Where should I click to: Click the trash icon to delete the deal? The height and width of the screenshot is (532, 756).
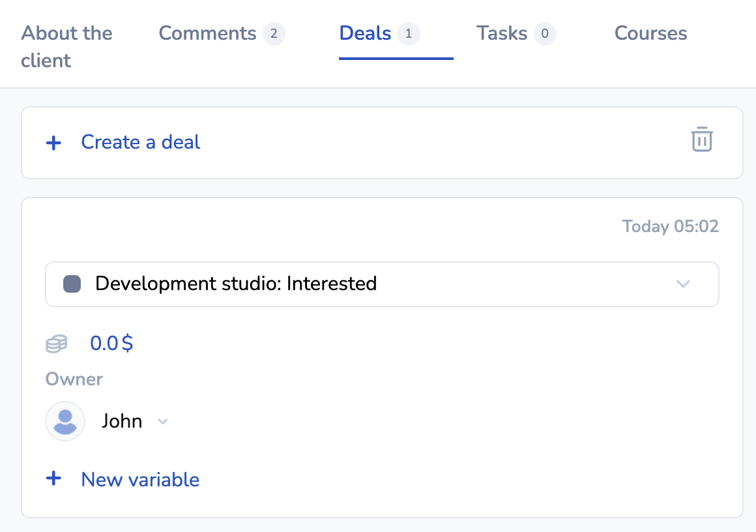[x=702, y=140]
